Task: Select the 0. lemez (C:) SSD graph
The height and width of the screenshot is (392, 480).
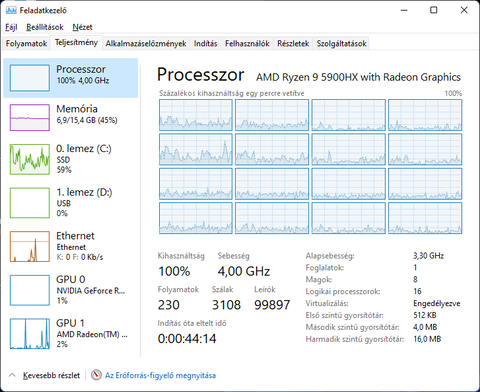Action: pyautogui.click(x=30, y=159)
